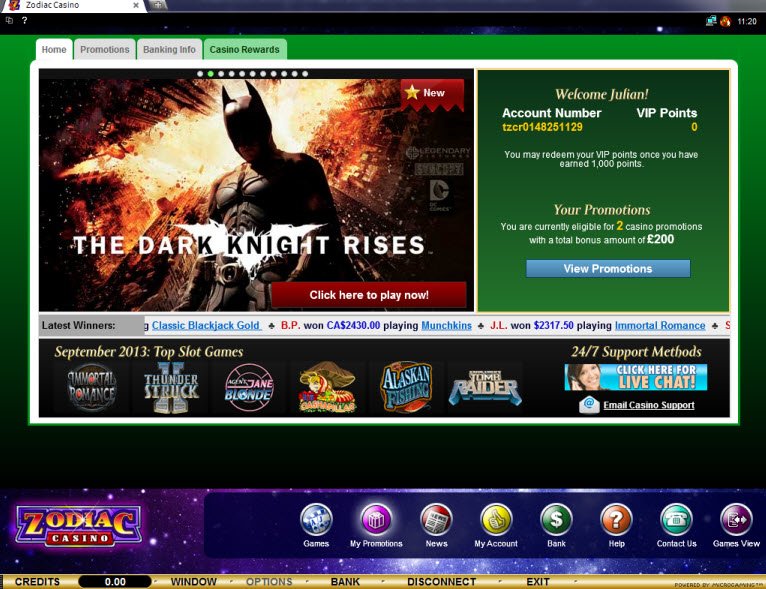Open the live chat banner
Image resolution: width=766 pixels, height=589 pixels.
point(636,377)
